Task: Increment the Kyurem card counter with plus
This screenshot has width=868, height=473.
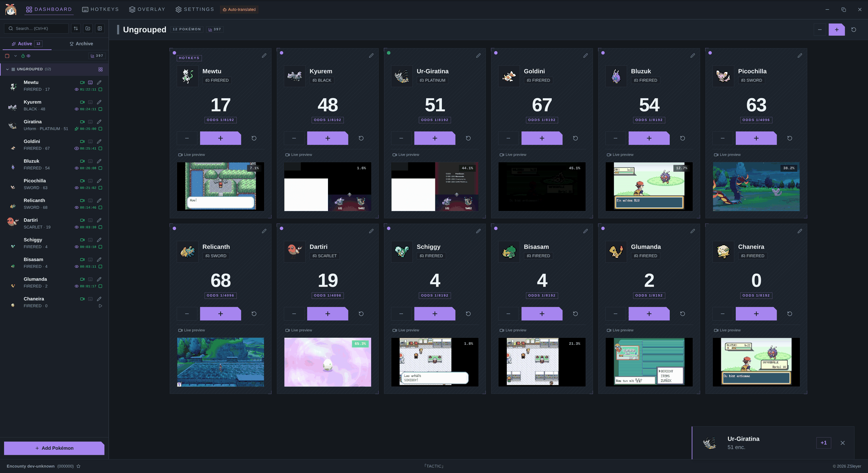Action: click(328, 138)
